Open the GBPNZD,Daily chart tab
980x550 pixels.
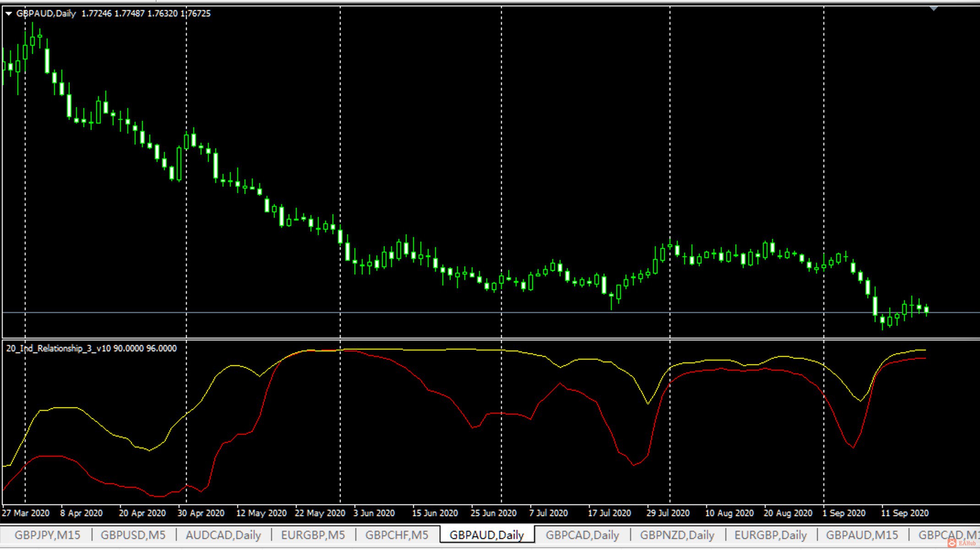tap(677, 535)
